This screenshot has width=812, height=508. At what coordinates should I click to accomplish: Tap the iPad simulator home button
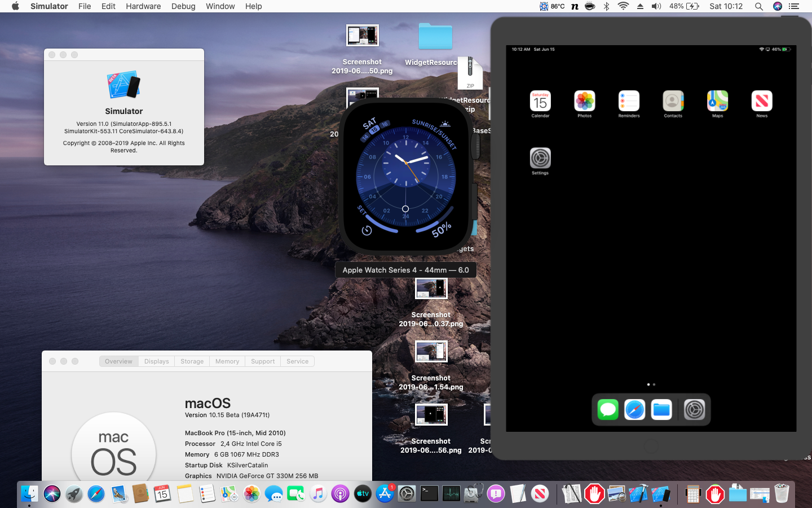(651, 446)
